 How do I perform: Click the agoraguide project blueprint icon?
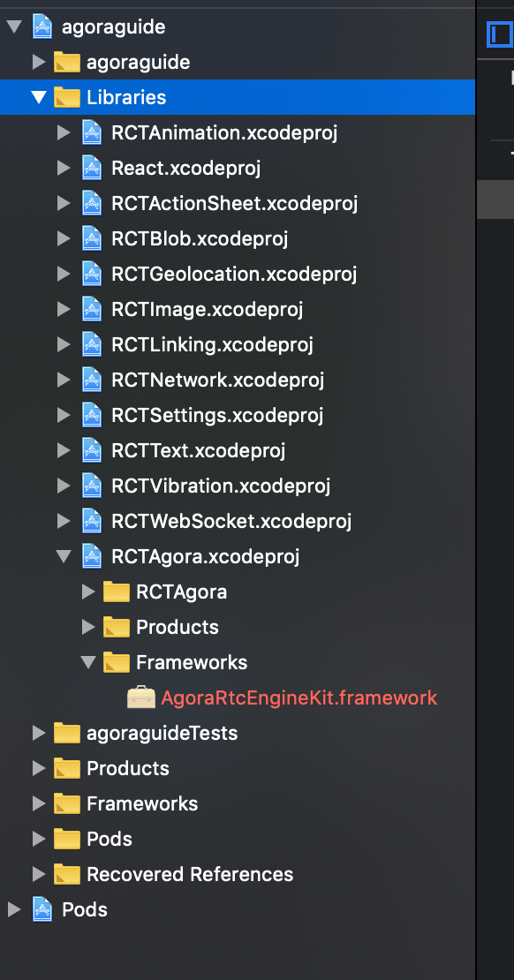pos(42,26)
